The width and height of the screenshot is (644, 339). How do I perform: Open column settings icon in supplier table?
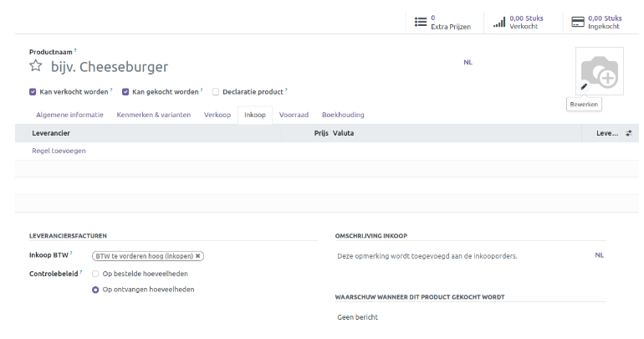click(x=629, y=133)
